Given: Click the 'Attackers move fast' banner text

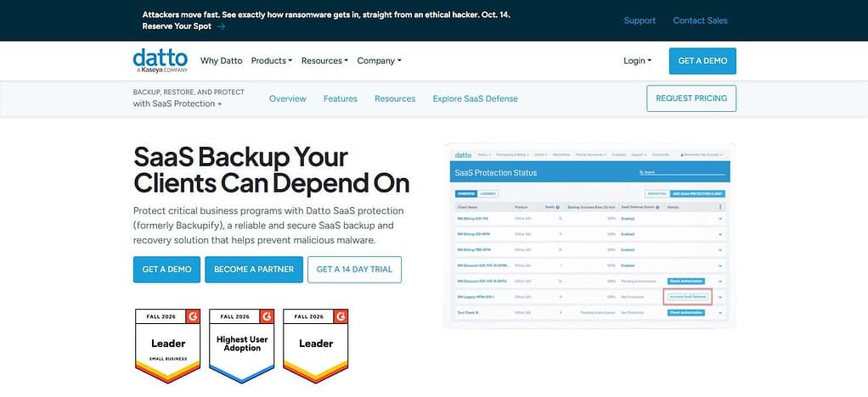Looking at the screenshot, I should (326, 15).
